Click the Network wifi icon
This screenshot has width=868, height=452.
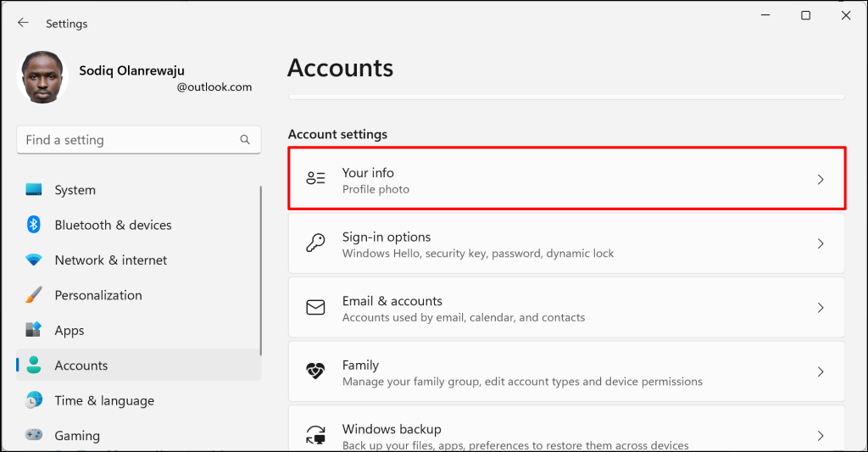click(34, 260)
